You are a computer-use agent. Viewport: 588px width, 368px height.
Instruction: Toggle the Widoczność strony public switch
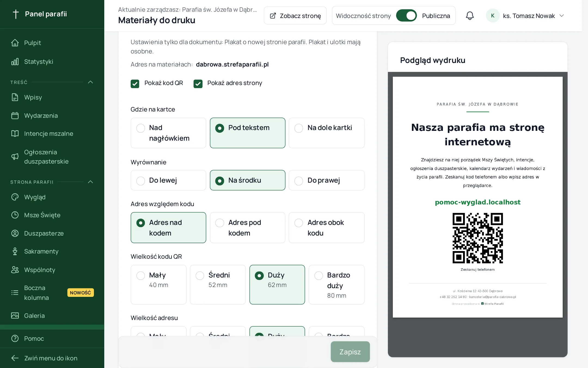[x=406, y=16]
